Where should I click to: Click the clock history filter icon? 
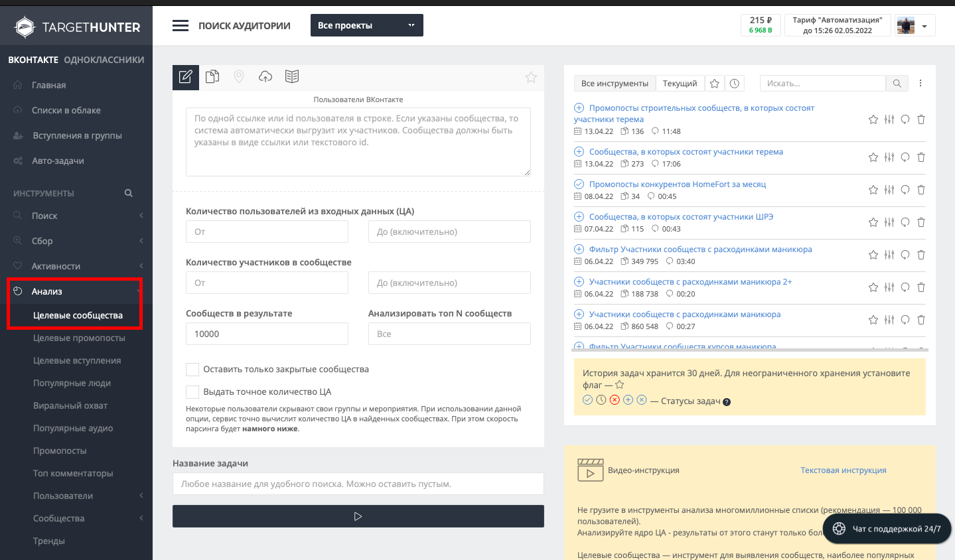click(x=735, y=84)
